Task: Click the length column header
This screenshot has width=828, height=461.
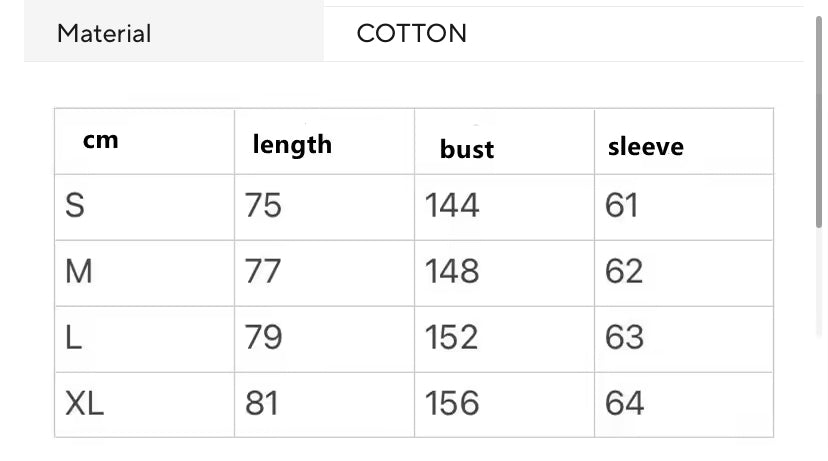Action: 292,144
